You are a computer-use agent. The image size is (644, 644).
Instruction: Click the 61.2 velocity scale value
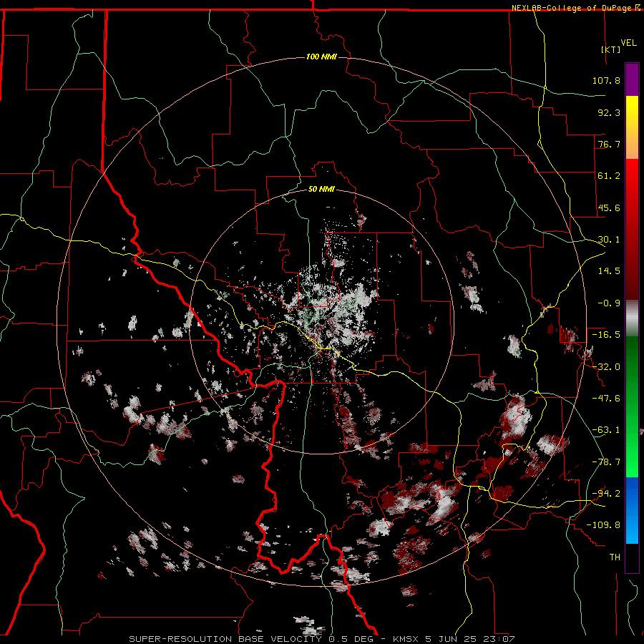click(609, 176)
